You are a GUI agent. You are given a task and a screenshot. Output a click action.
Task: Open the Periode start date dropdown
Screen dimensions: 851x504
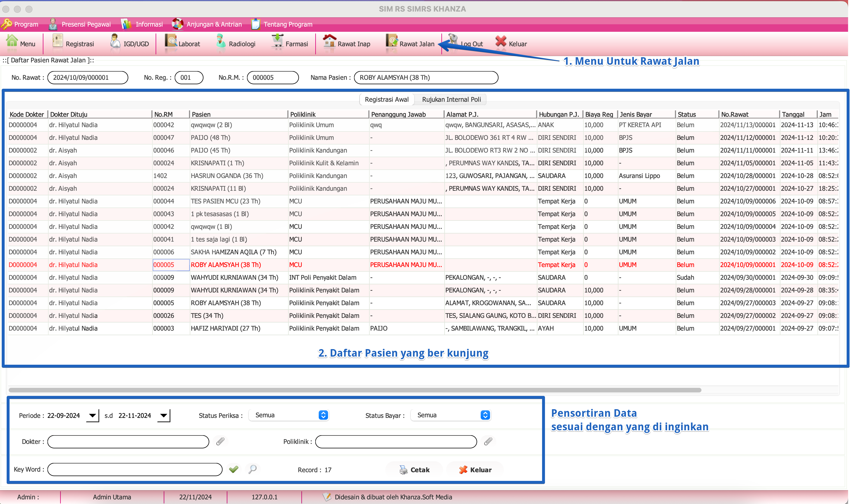pos(92,415)
